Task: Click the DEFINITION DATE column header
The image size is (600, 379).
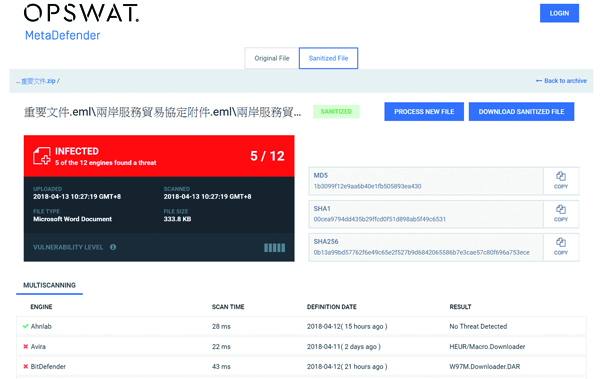Action: (332, 307)
